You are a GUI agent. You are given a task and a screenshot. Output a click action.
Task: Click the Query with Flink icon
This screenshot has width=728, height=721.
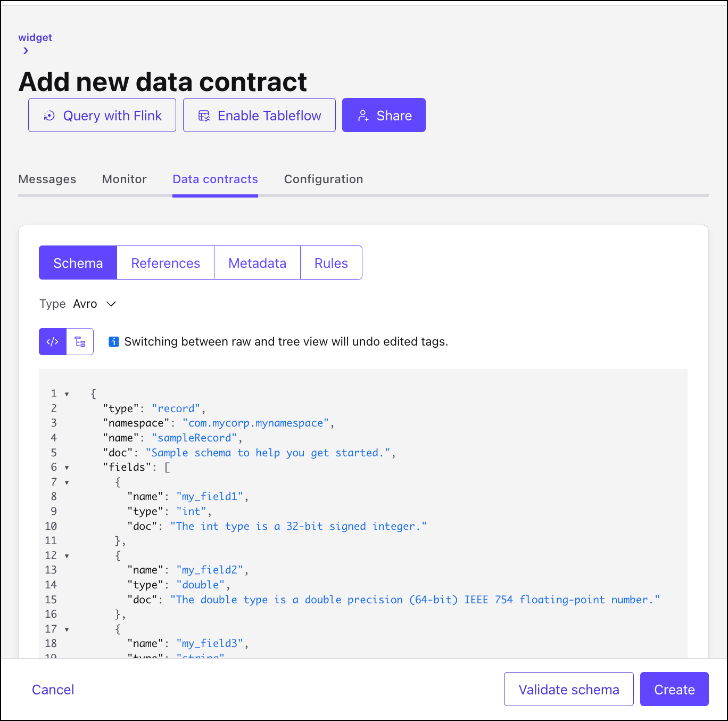coord(49,116)
